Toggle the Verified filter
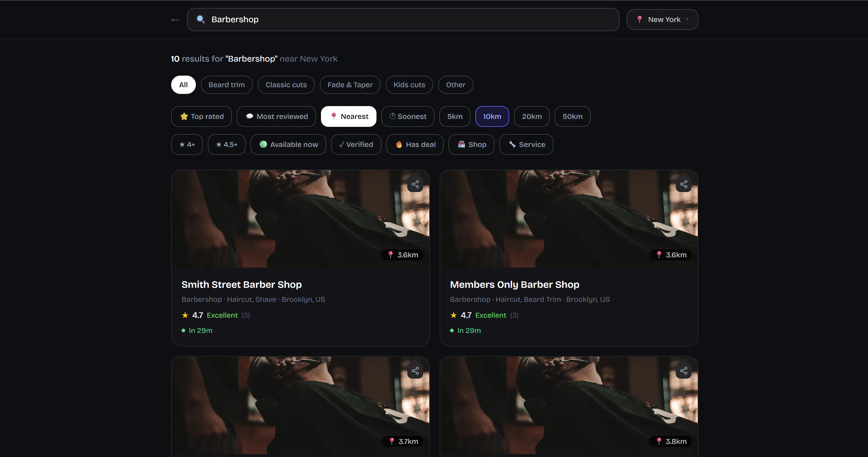The height and width of the screenshot is (457, 868). click(x=356, y=145)
